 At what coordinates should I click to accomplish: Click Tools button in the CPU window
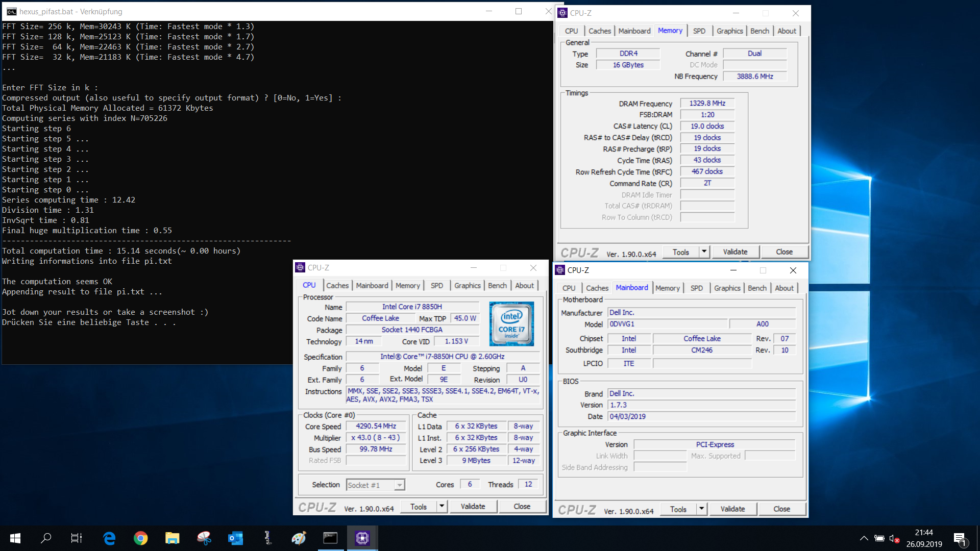pos(419,506)
